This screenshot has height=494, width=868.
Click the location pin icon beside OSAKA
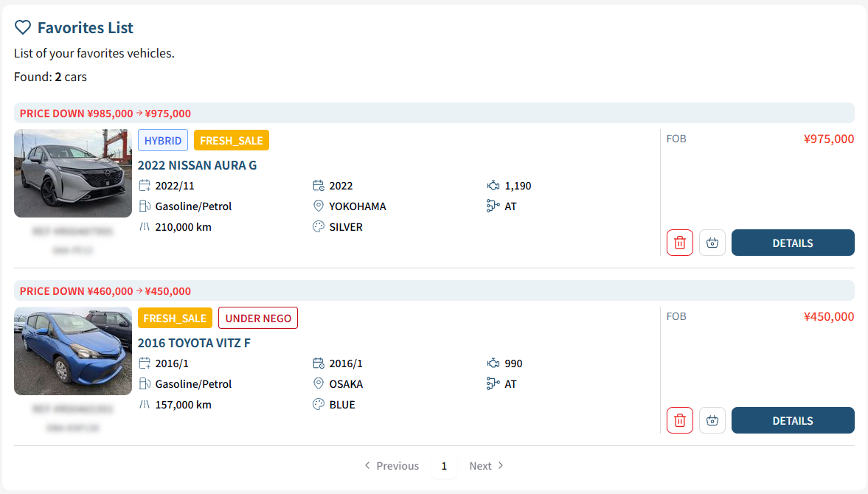click(319, 383)
